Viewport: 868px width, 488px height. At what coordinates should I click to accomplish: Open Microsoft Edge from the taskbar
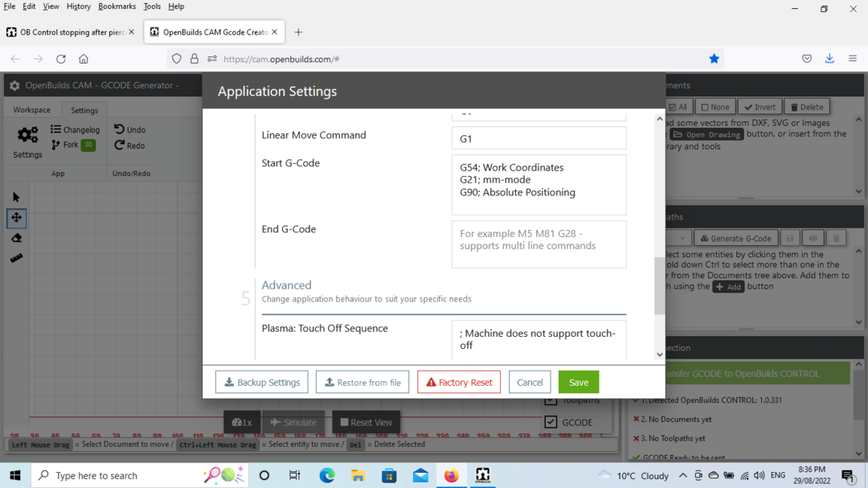click(327, 475)
